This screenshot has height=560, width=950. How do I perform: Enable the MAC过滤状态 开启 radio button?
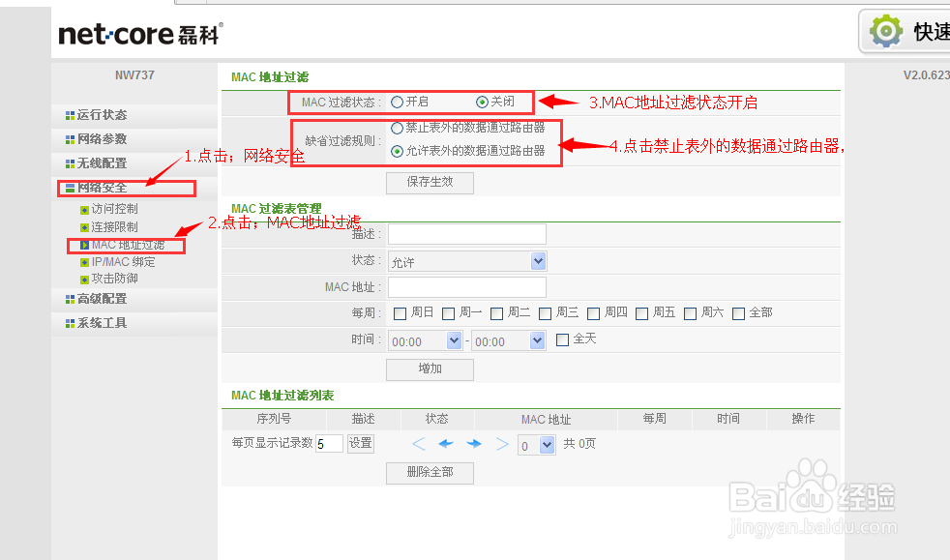tap(399, 102)
